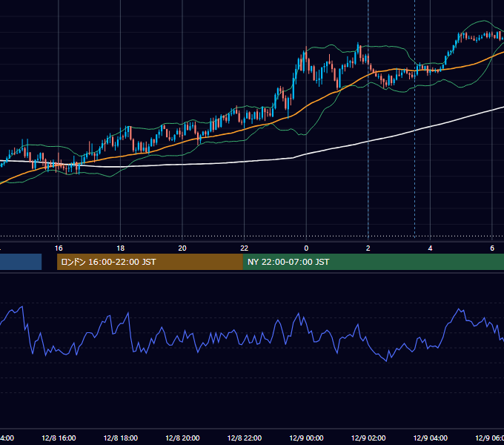Click the '12/9 04:00' date label

431,438
